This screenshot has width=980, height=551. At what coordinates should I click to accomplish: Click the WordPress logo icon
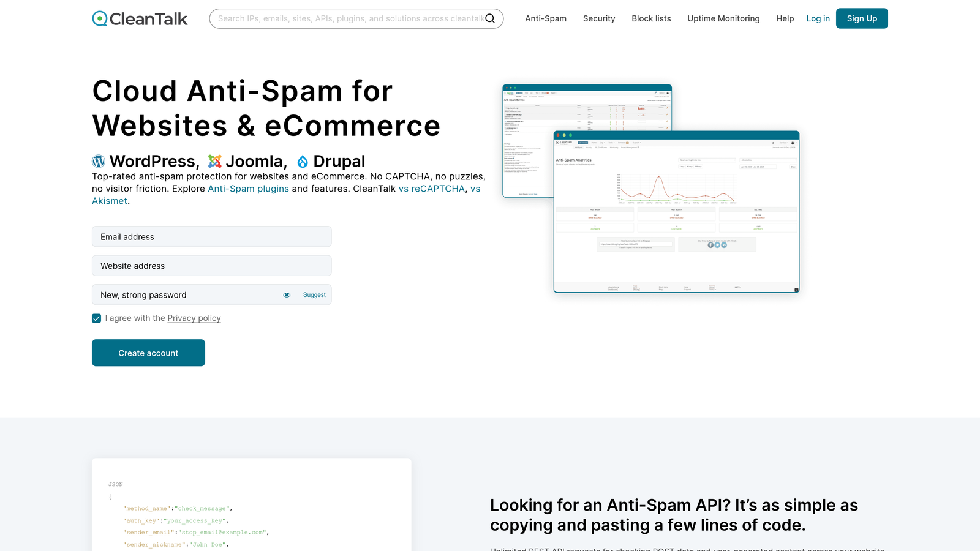point(99,161)
